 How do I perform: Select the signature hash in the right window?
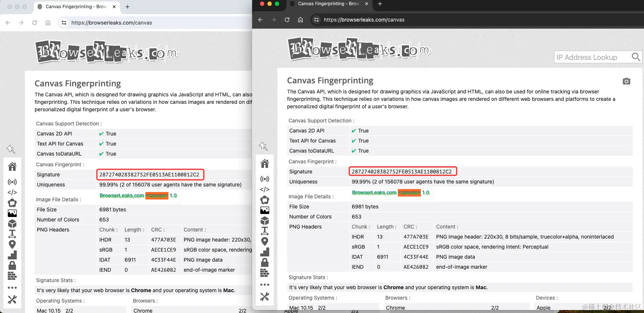click(402, 172)
